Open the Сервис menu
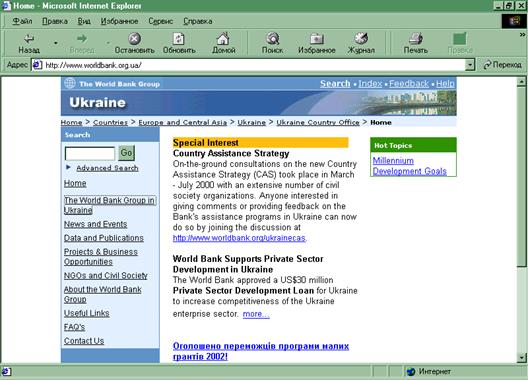The width and height of the screenshot is (528, 380). [x=161, y=21]
